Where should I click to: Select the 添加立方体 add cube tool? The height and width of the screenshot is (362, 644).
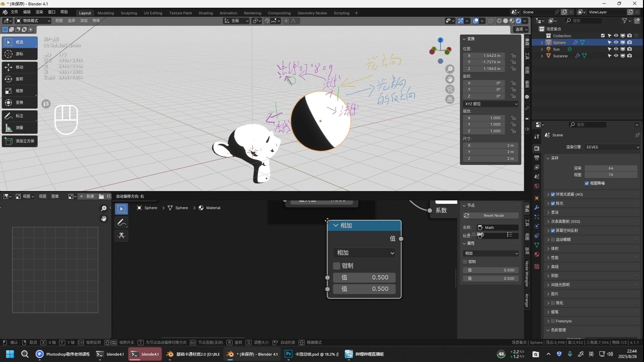19,141
